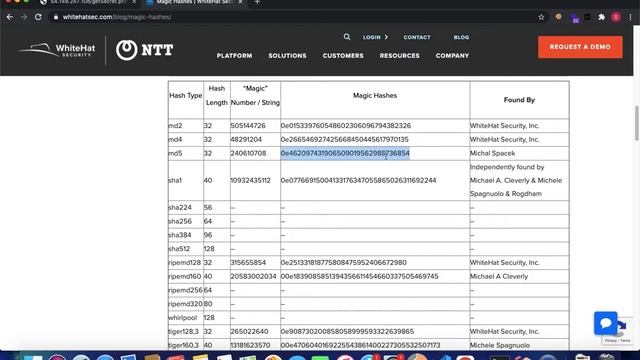
Task: Open a new browser tab
Action: click(x=257, y=2)
